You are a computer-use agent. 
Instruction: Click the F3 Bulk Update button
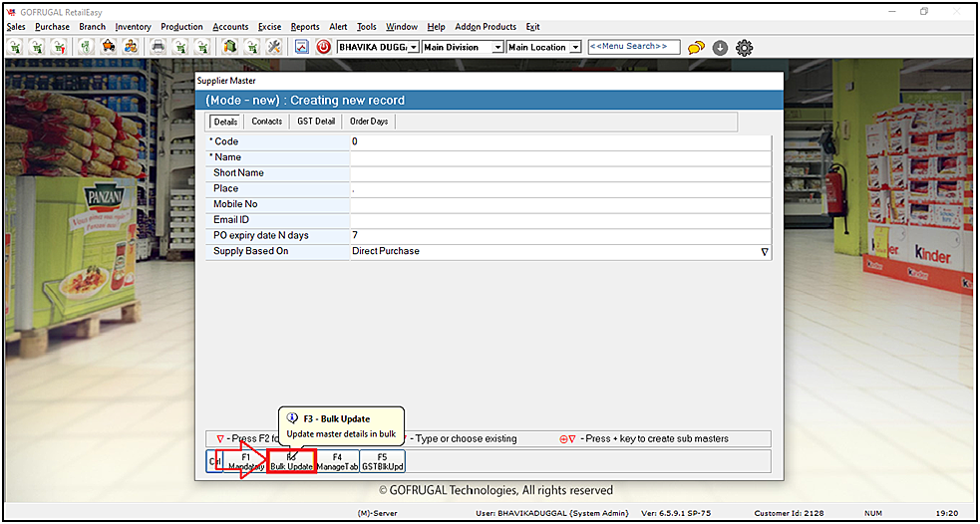tap(291, 461)
